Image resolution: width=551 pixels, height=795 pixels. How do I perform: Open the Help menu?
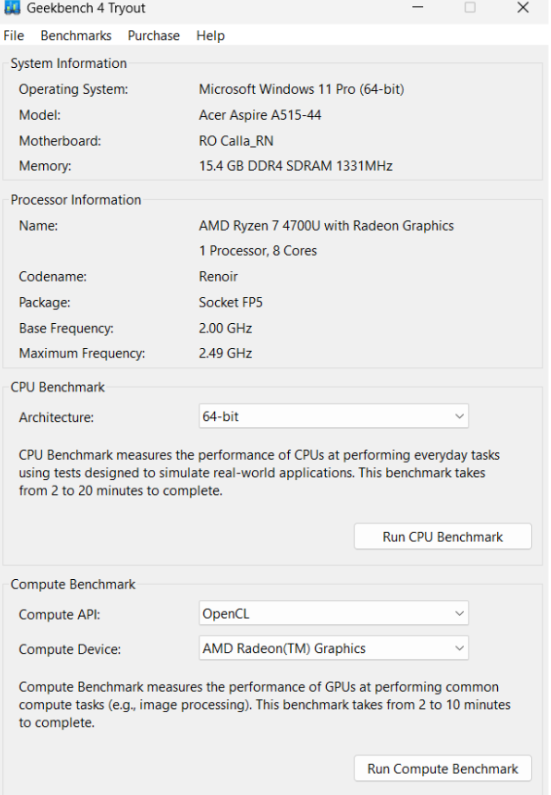point(210,35)
